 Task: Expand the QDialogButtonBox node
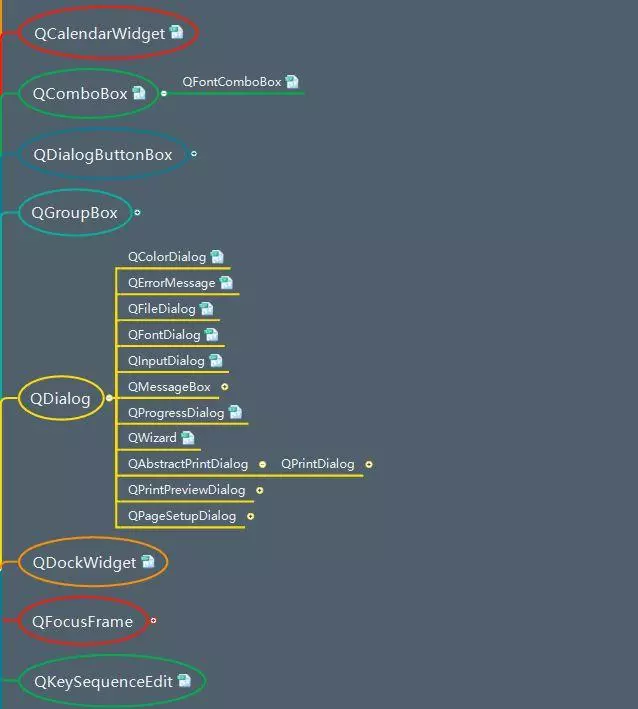pyautogui.click(x=194, y=154)
